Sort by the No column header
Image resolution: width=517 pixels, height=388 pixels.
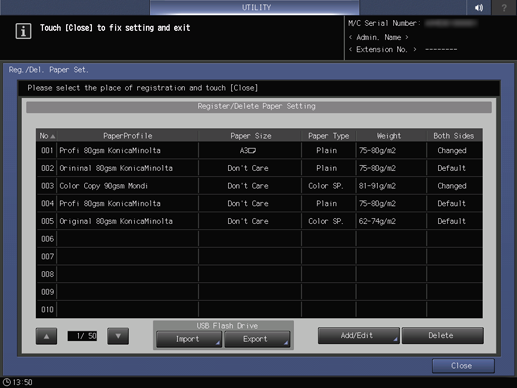click(47, 136)
